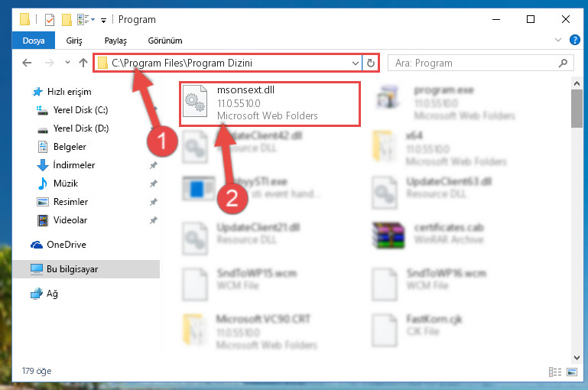Refresh the current folder view
The width and height of the screenshot is (588, 390).
coord(371,63)
